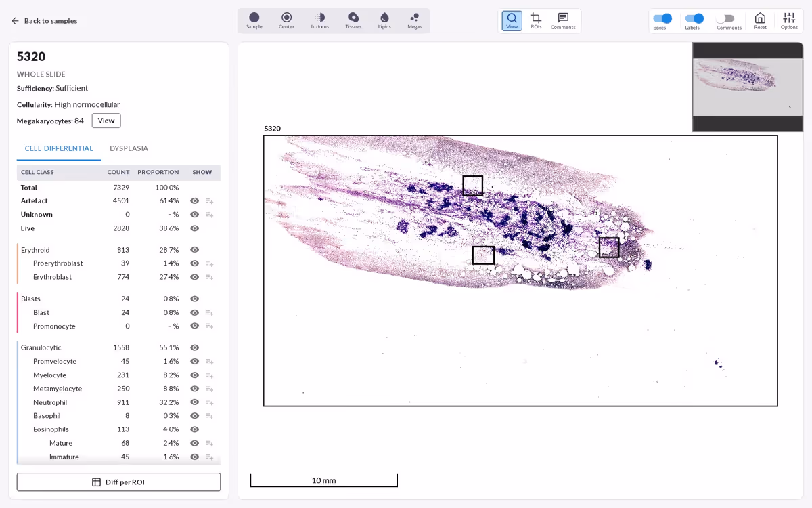Activate the ROIs crop tool

[536, 20]
